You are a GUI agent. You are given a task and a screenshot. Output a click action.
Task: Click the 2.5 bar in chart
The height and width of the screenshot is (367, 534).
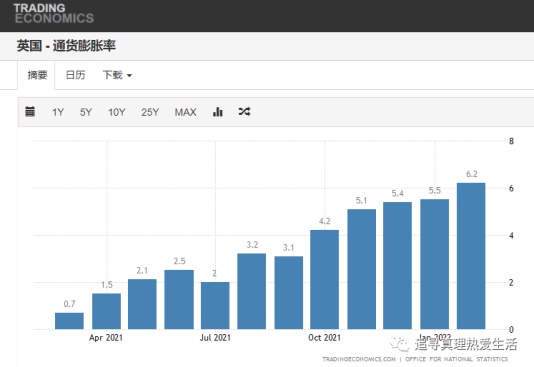pos(179,300)
